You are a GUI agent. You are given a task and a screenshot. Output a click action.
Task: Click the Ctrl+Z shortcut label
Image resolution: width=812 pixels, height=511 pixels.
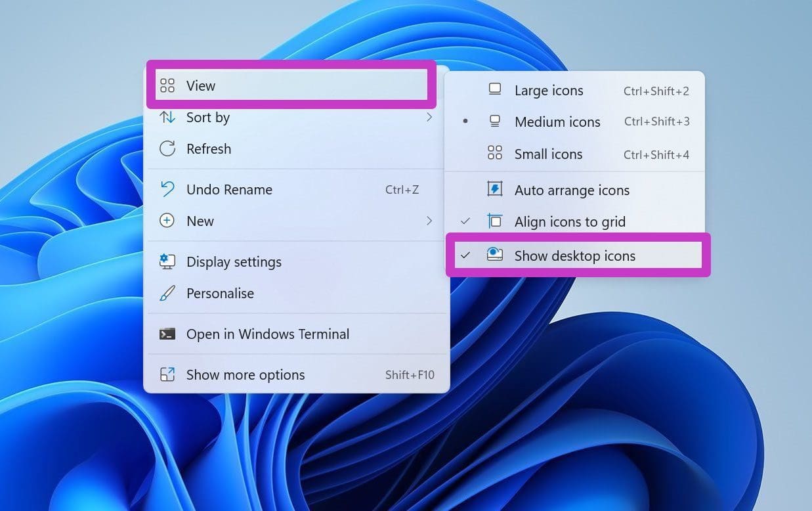tap(402, 190)
